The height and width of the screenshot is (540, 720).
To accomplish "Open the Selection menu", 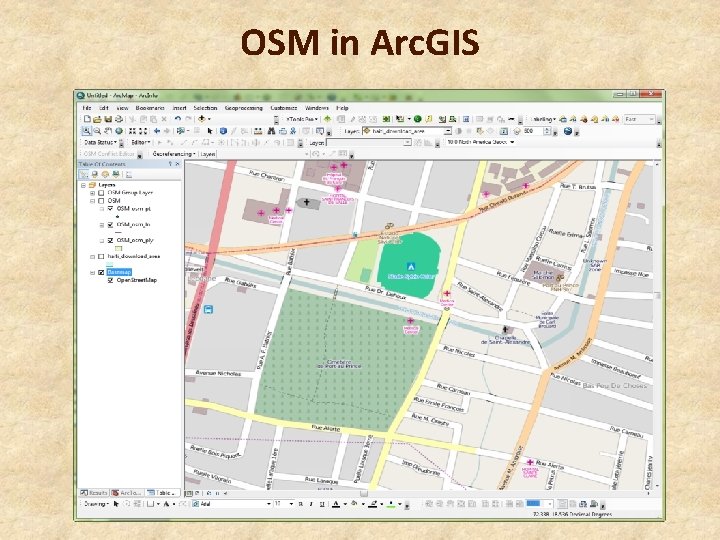I will (205, 108).
